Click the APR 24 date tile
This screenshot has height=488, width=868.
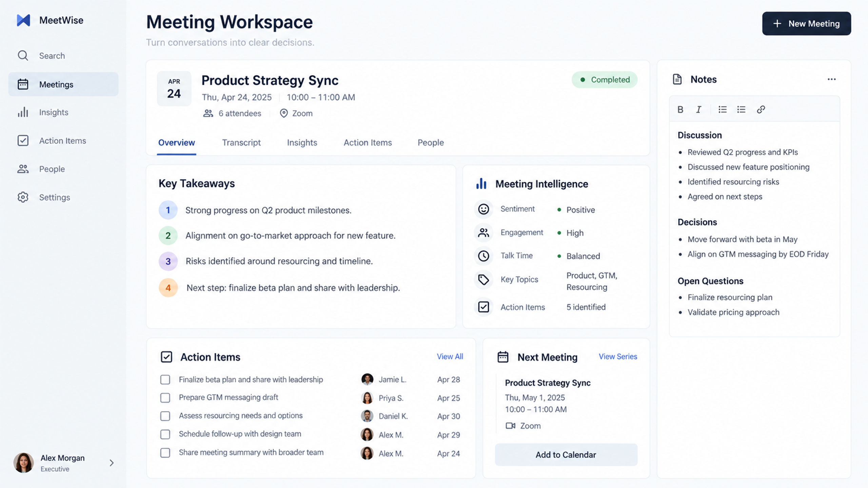(x=174, y=89)
